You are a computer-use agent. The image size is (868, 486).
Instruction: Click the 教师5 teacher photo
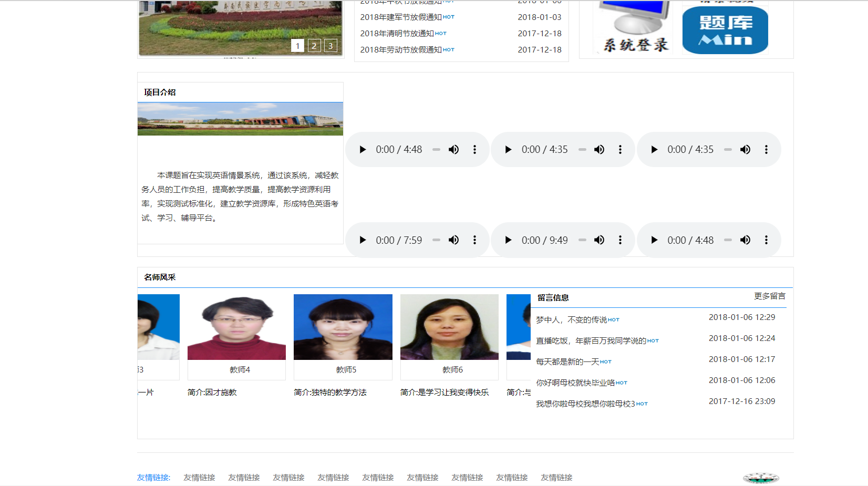[343, 327]
